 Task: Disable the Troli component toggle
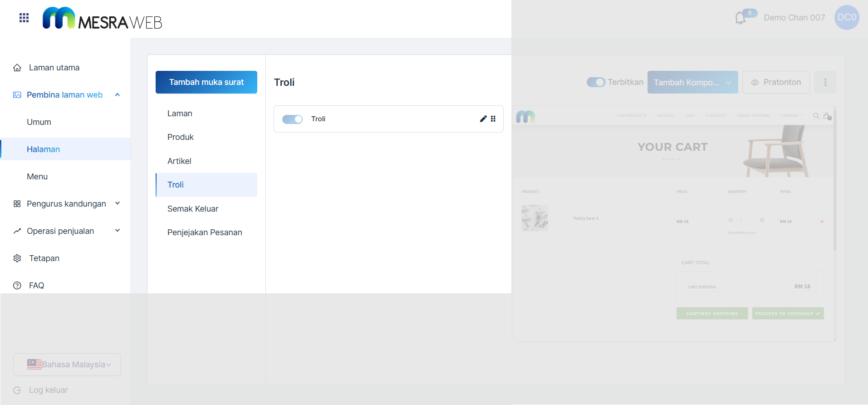[x=292, y=119]
